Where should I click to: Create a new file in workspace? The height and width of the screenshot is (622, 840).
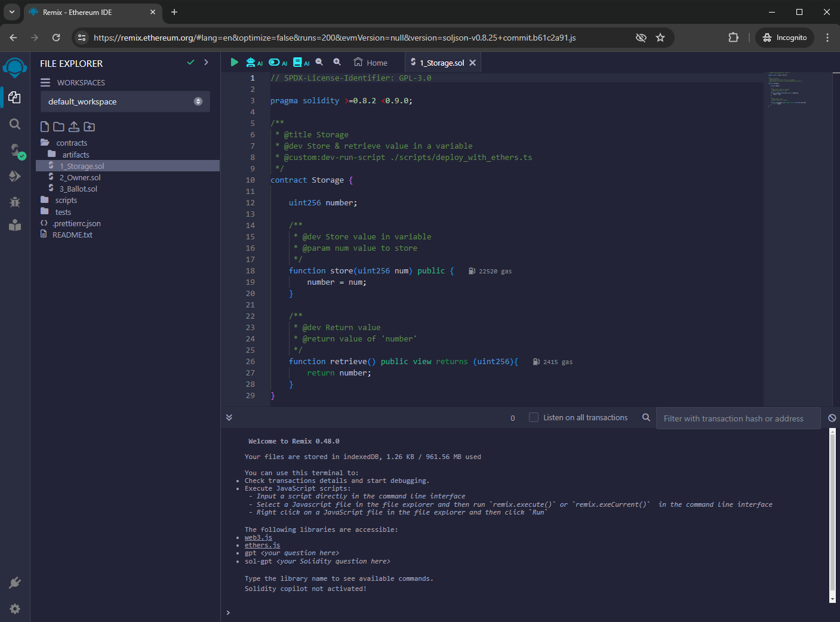click(45, 127)
